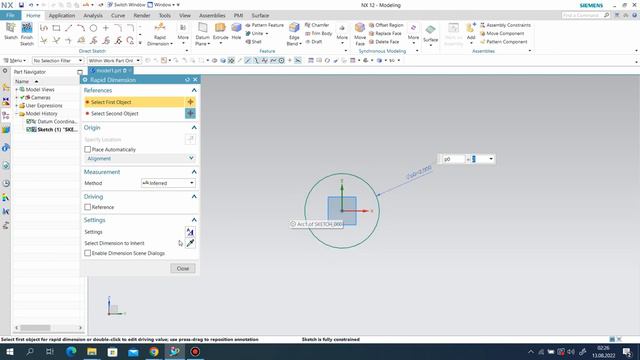This screenshot has height=360, width=640.
Task: Open the Menu dropdown button
Action: pyautogui.click(x=15, y=60)
